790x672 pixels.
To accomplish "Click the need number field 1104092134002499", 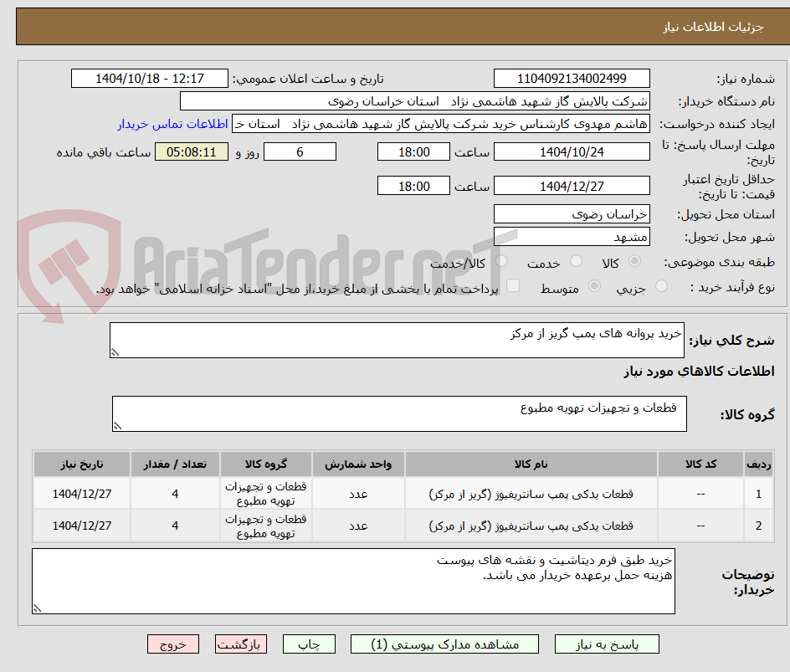I will (572, 79).
